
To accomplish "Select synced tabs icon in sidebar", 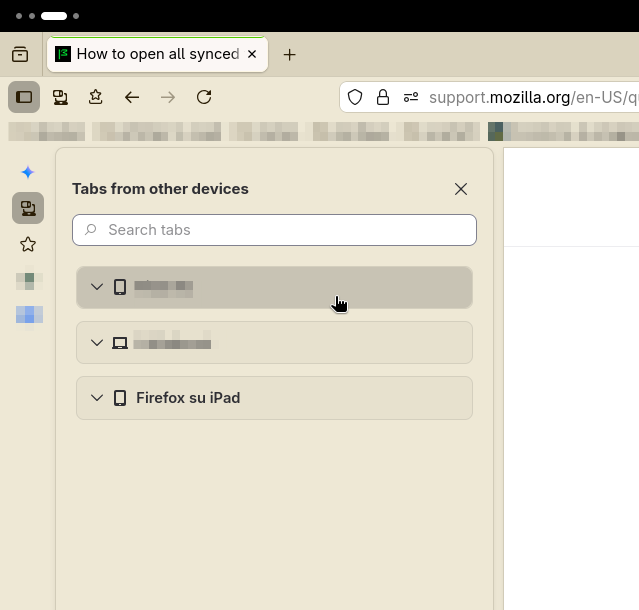I will tap(28, 208).
